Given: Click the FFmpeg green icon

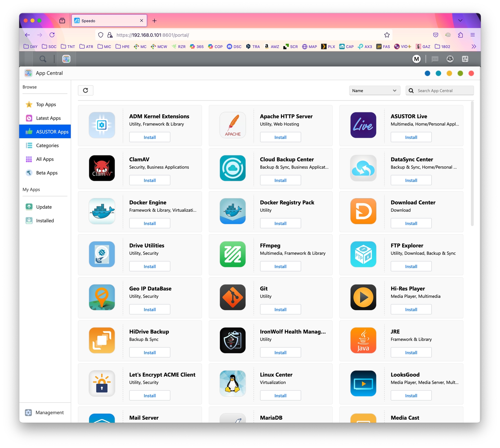Looking at the screenshot, I should coord(233,254).
